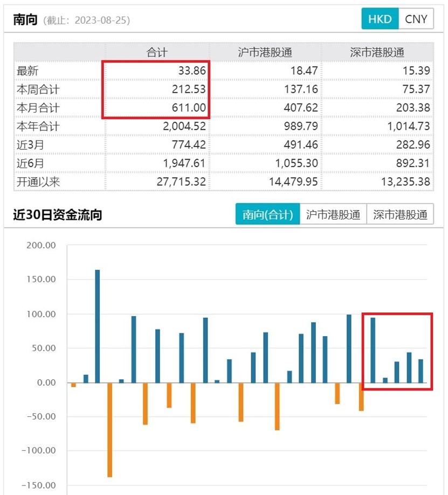This screenshot has width=448, height=495.
Task: Click the value 774.42
Action: click(189, 144)
